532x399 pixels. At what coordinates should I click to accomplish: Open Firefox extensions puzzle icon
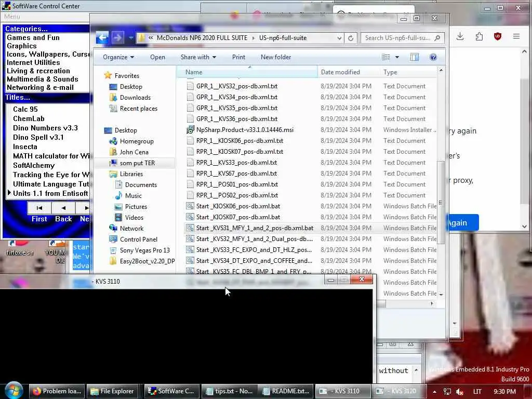point(479,36)
